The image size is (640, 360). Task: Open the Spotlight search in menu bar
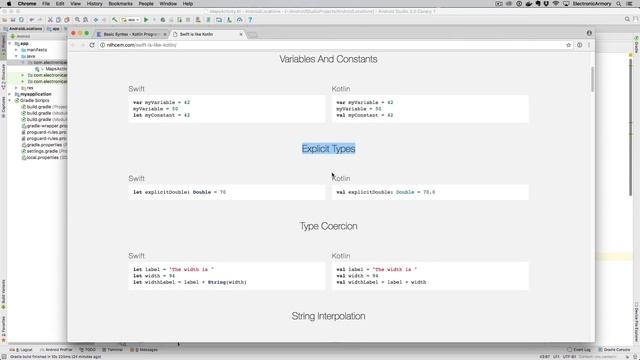pos(619,4)
